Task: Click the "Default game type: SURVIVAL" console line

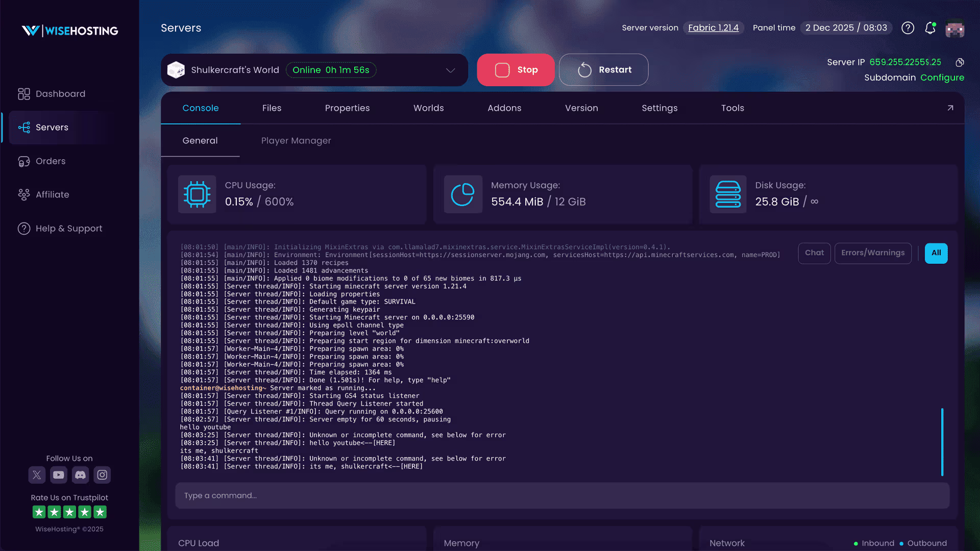Action: (298, 302)
